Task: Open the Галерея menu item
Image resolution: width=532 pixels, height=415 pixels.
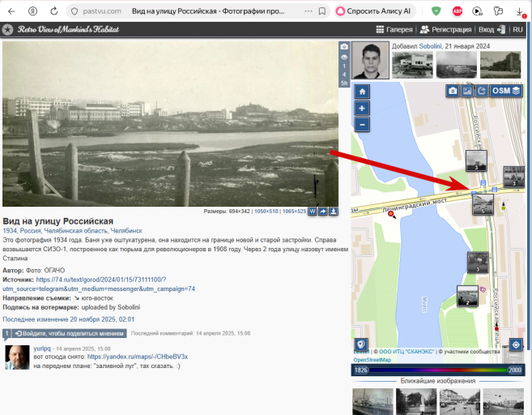Action: [394, 29]
